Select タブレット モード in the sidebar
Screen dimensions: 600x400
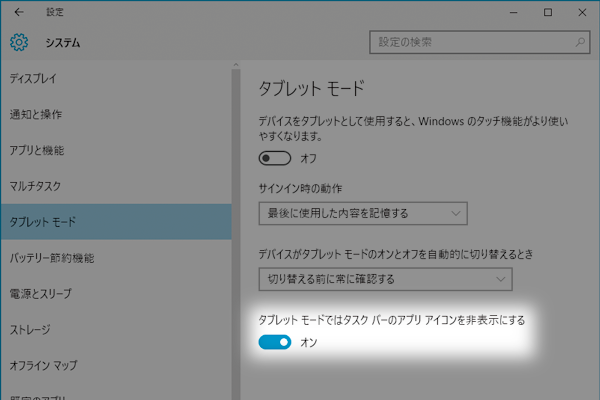(x=116, y=222)
